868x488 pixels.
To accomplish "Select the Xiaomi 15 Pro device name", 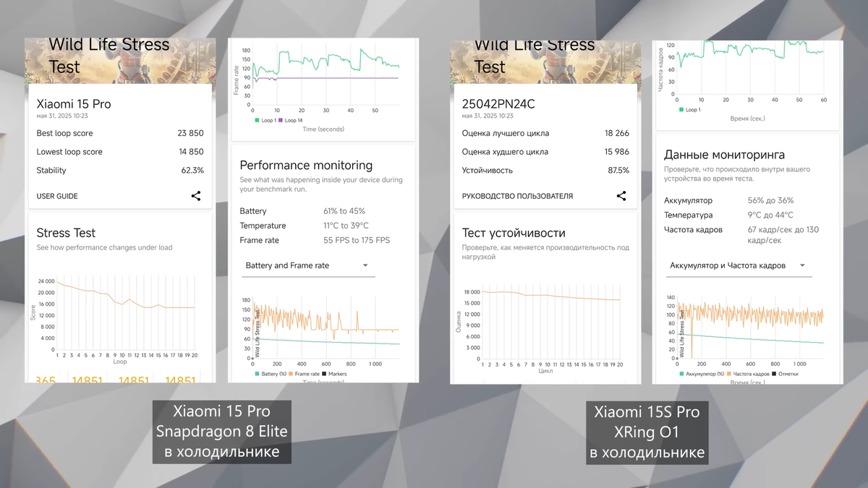I will (x=74, y=104).
